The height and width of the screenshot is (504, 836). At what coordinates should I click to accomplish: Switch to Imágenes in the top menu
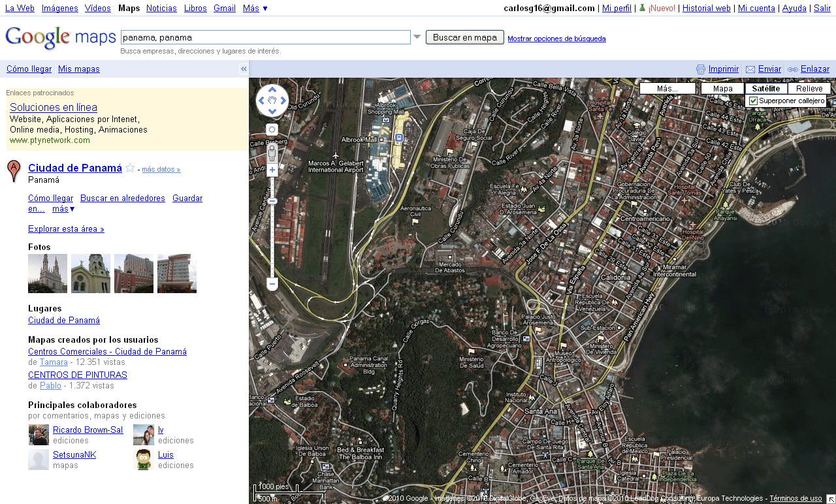coord(59,8)
